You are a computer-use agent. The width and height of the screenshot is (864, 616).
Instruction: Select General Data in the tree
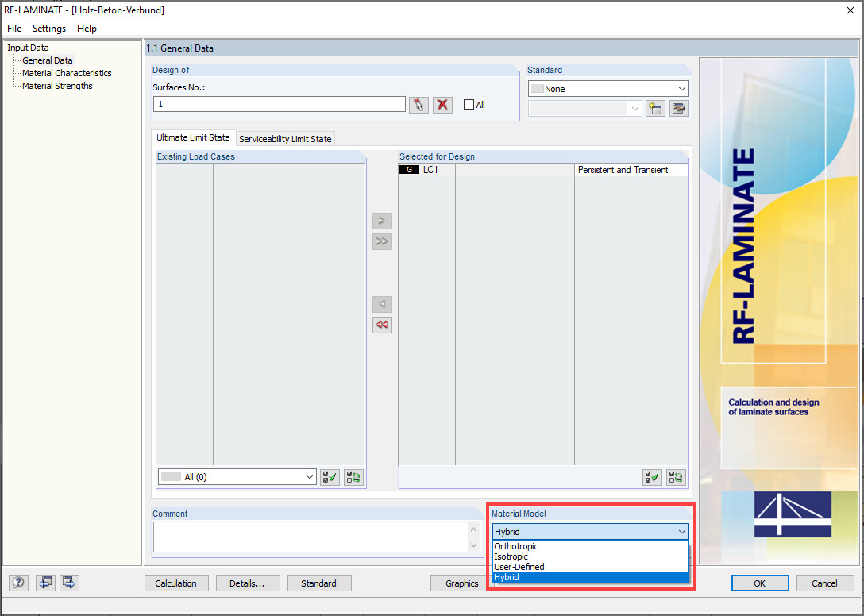pyautogui.click(x=48, y=60)
